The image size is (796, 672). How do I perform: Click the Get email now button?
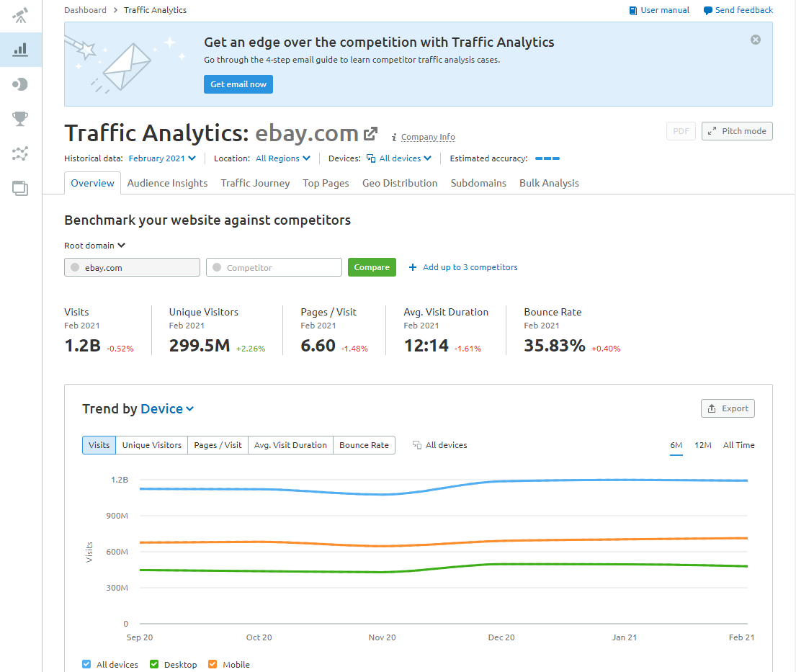pyautogui.click(x=238, y=84)
